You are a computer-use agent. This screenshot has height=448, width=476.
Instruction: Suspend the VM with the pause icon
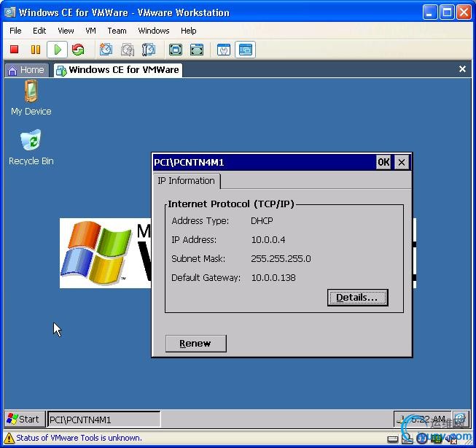pos(36,50)
